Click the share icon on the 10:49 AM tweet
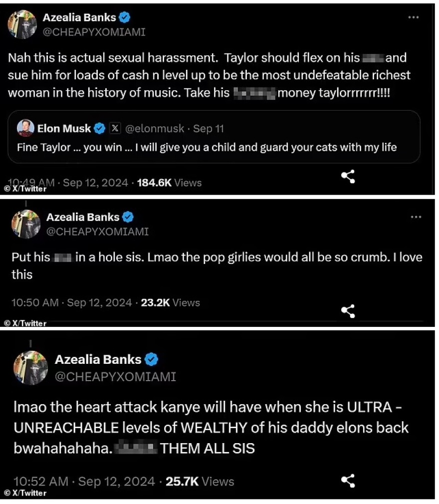This screenshot has height=504, width=439. coord(348,177)
